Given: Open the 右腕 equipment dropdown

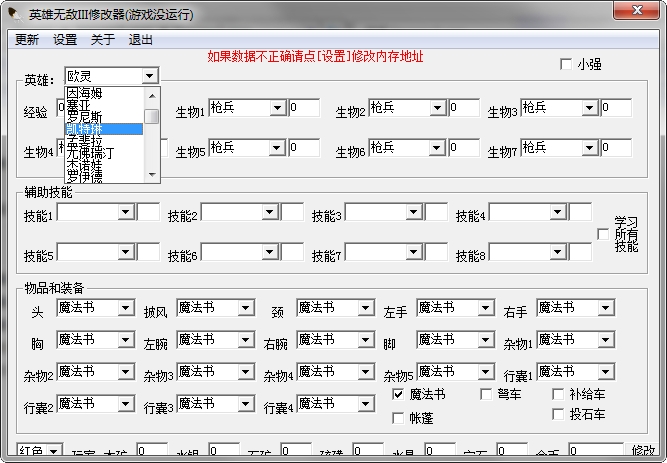Looking at the screenshot, I should [366, 340].
